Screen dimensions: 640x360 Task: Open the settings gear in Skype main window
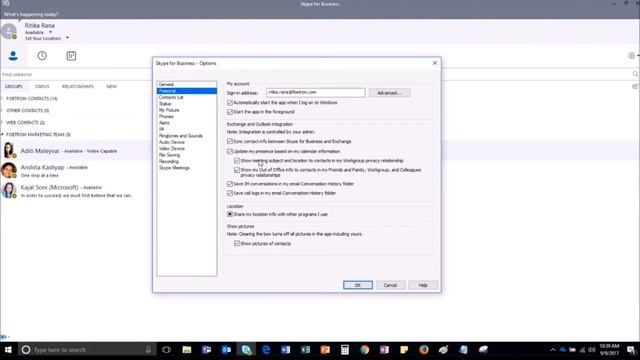point(631,56)
